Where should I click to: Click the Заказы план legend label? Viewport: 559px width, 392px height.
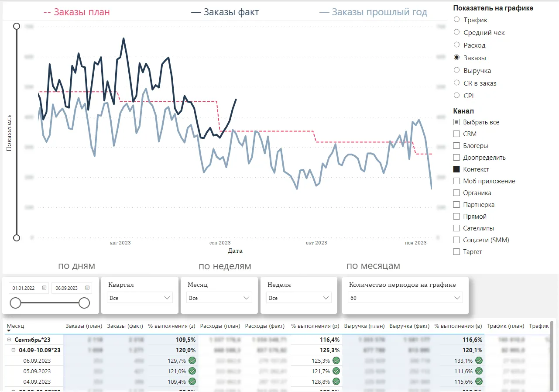click(x=77, y=12)
